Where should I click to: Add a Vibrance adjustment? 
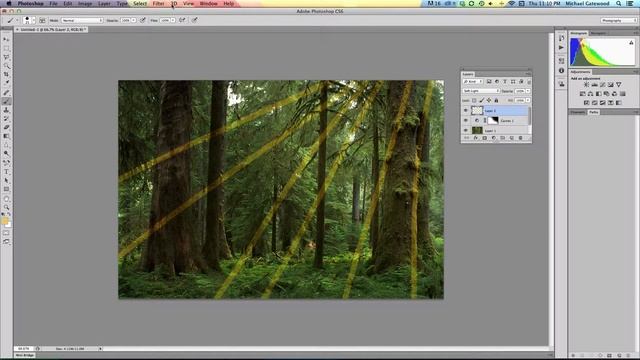(619, 84)
